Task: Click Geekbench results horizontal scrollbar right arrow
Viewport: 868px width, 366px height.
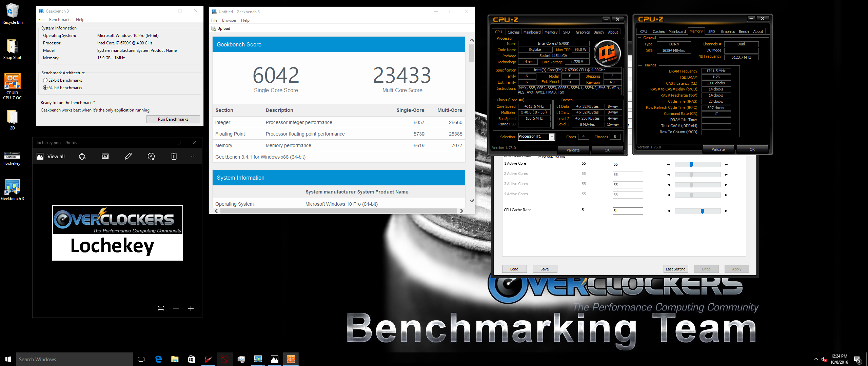Action: [x=461, y=211]
